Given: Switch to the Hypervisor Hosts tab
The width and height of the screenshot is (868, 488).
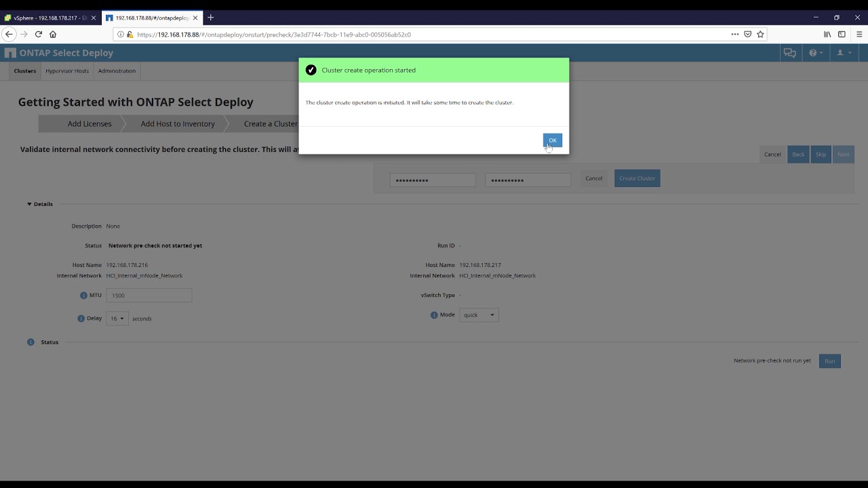Looking at the screenshot, I should coord(66,70).
